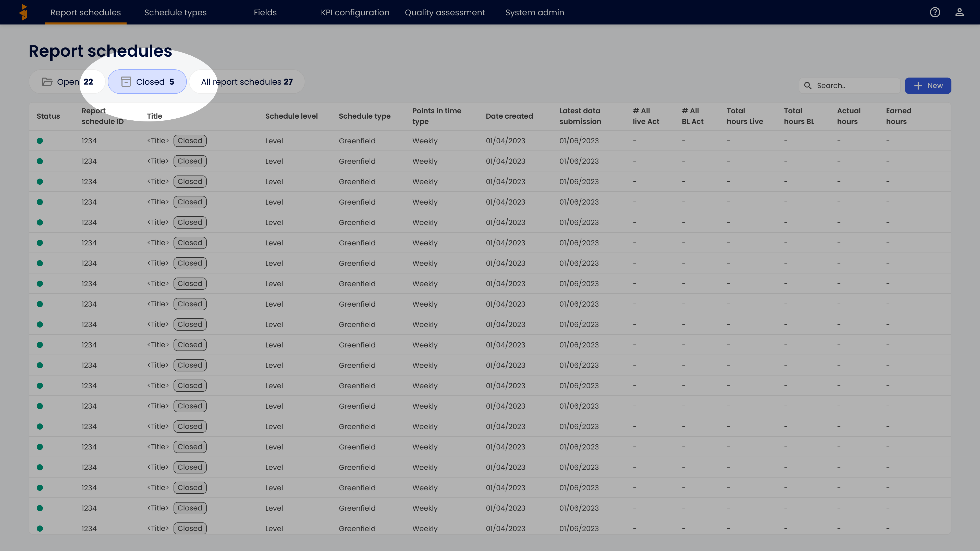Viewport: 980px width, 551px height.
Task: Click the Schedule type column header
Action: pos(364,116)
